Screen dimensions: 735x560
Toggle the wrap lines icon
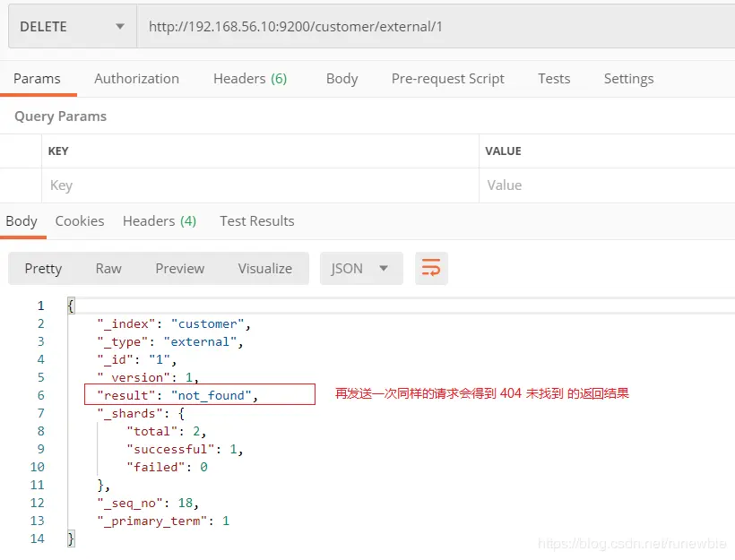431,269
